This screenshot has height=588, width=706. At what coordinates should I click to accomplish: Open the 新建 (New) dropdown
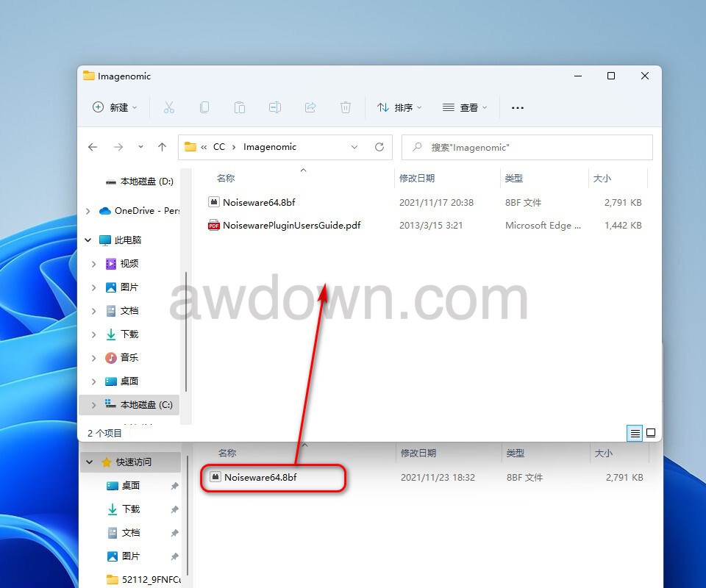pyautogui.click(x=115, y=107)
